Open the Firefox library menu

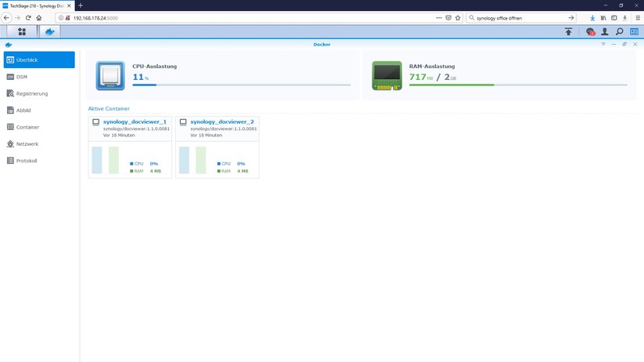coord(603,18)
